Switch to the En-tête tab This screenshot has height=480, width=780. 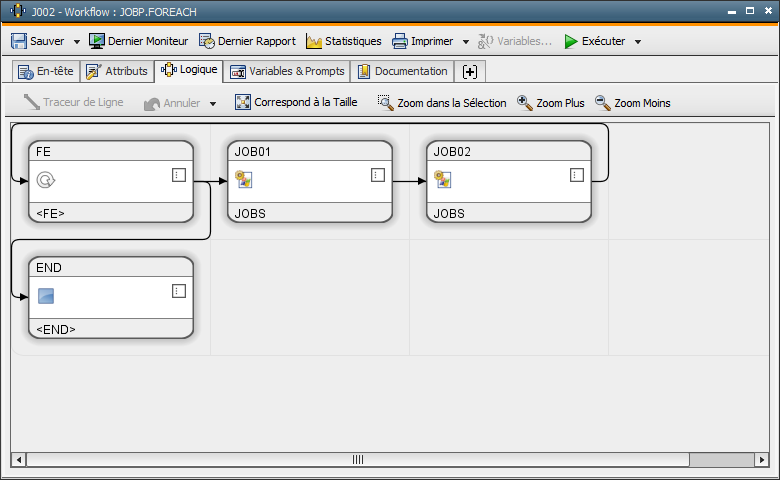(45, 71)
